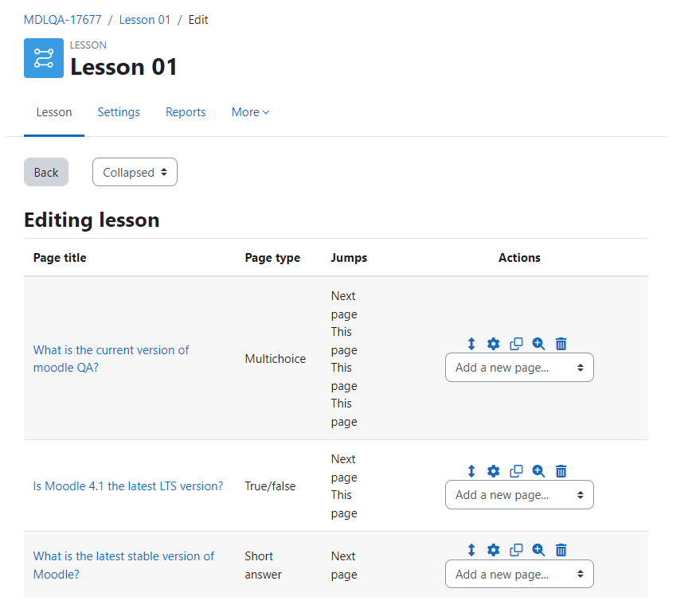Edit the Short answer page via gear
This screenshot has width=692, height=616.
(x=494, y=550)
